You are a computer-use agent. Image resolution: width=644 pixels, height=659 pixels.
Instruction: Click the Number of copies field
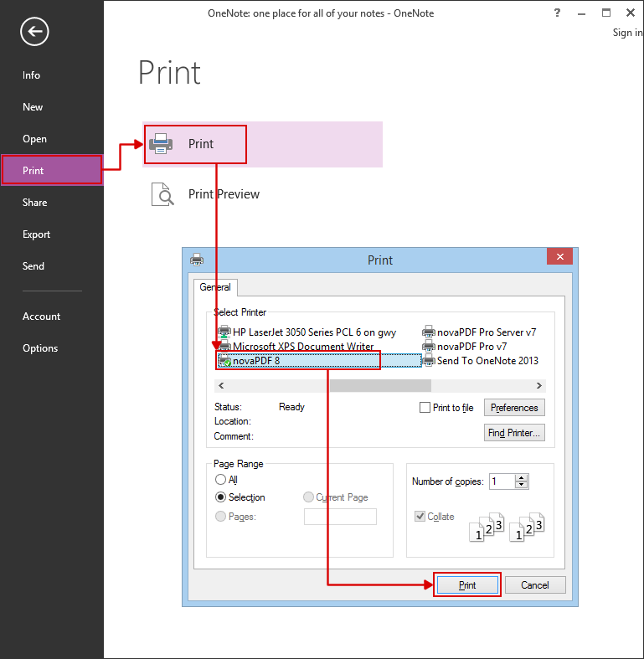502,481
